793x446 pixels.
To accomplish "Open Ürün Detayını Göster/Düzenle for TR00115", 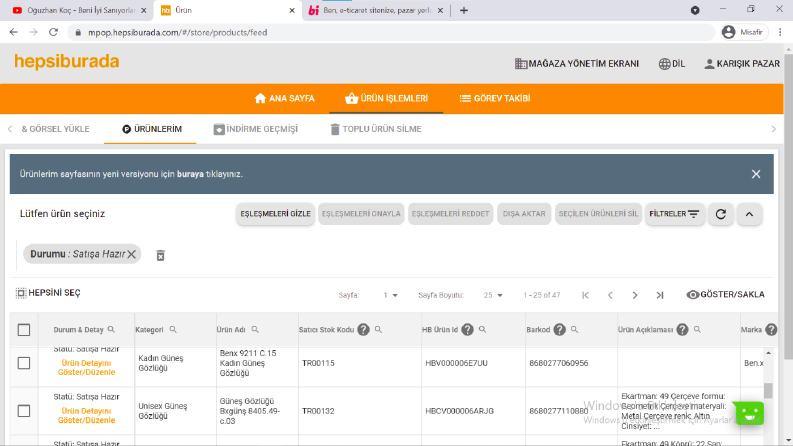I will (x=86, y=368).
